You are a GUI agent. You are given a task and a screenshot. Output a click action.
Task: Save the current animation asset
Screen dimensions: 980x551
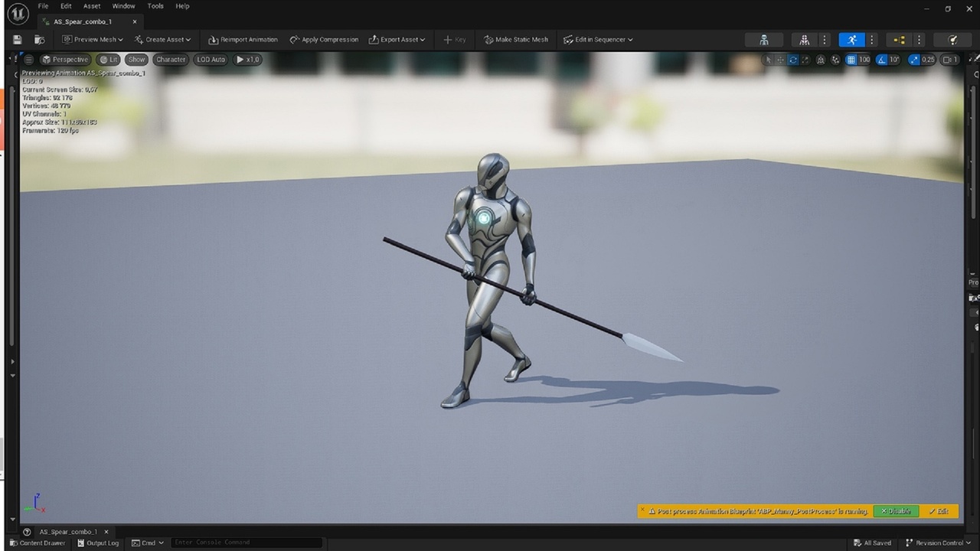(18, 40)
